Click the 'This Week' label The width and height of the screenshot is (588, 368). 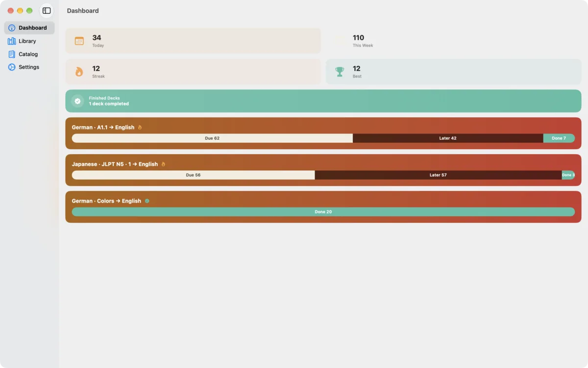pos(363,46)
